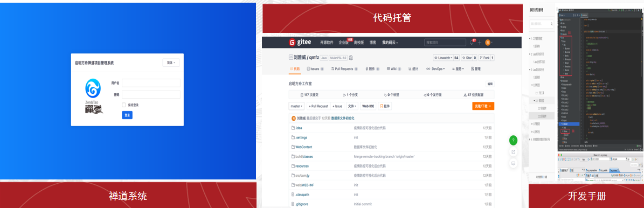This screenshot has width=644, height=208.
Task: Open the 文件 dropdown
Action: click(x=352, y=106)
